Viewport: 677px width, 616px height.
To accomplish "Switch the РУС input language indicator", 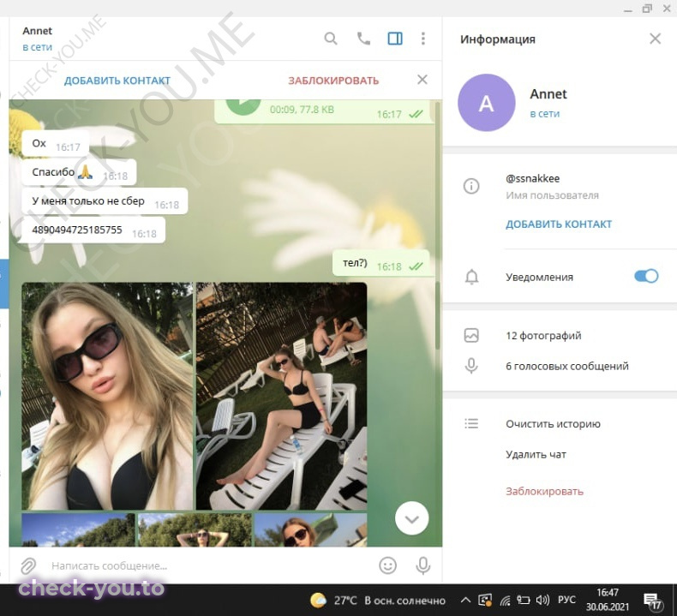I will pos(566,600).
